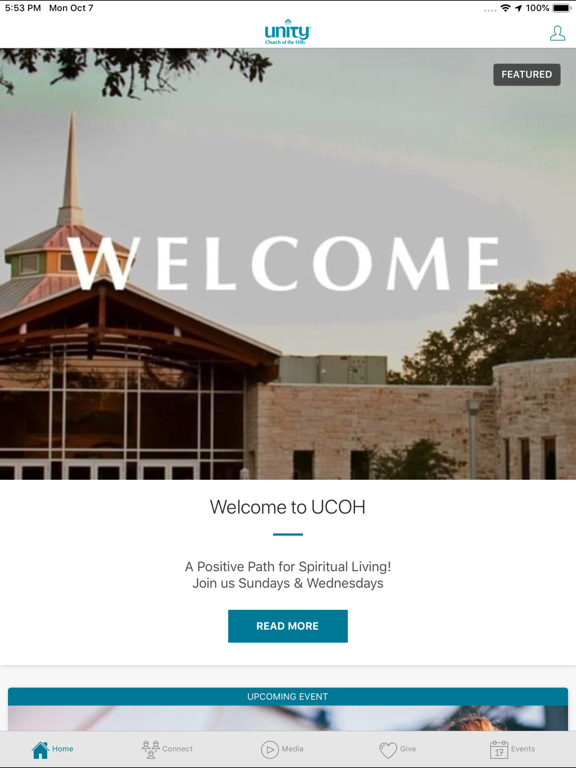
Task: Tap the Welcome to UCOH heading
Action: pyautogui.click(x=288, y=507)
